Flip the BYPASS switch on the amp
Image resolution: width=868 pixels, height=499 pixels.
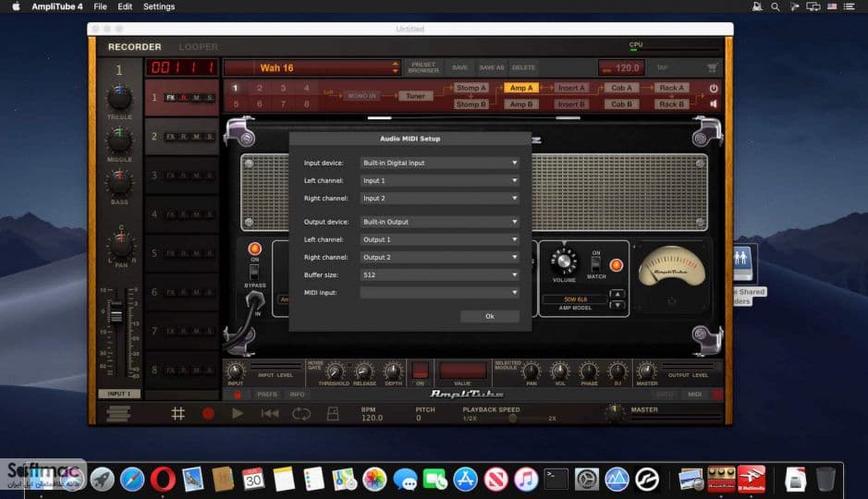pos(254,272)
